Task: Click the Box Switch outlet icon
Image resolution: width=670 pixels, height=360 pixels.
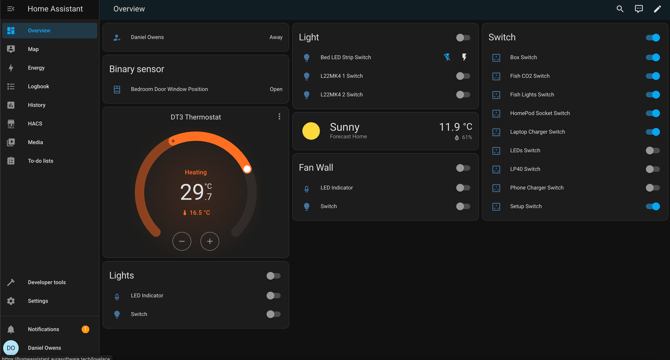Action: point(496,58)
